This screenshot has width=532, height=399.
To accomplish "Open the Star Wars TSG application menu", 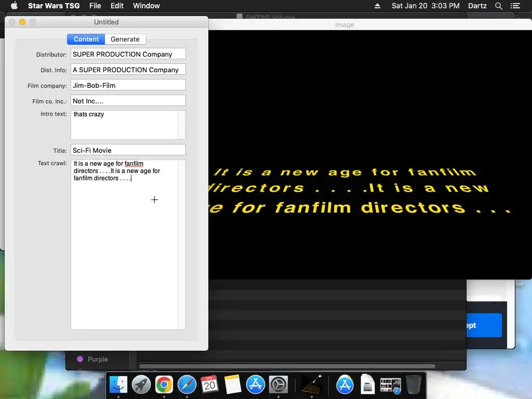I will 54,6.
